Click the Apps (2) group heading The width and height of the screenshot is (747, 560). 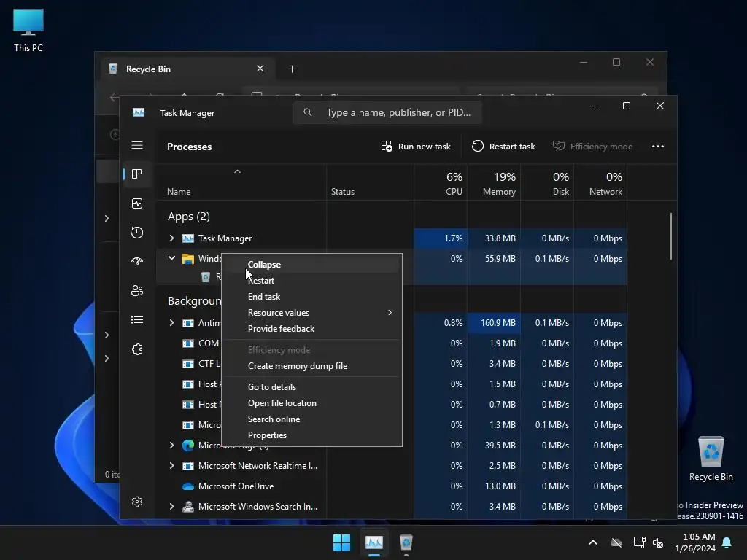[x=189, y=217]
